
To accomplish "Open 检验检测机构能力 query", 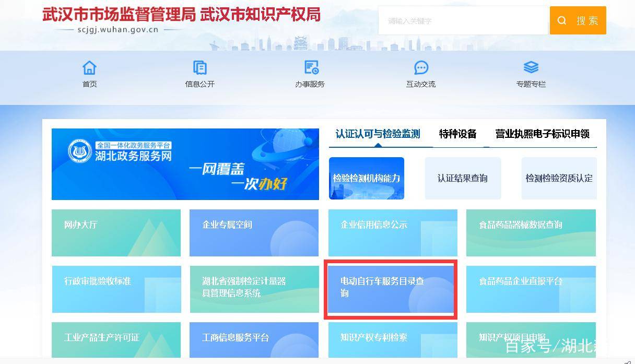I will pyautogui.click(x=366, y=178).
